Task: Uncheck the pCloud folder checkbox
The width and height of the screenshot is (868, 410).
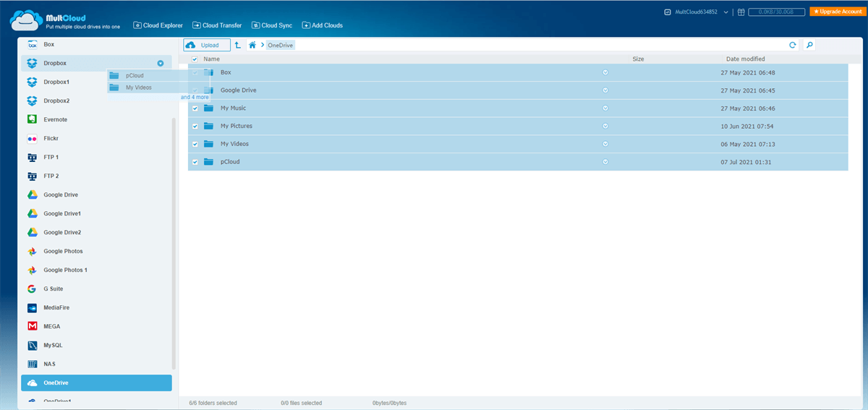Action: 195,162
